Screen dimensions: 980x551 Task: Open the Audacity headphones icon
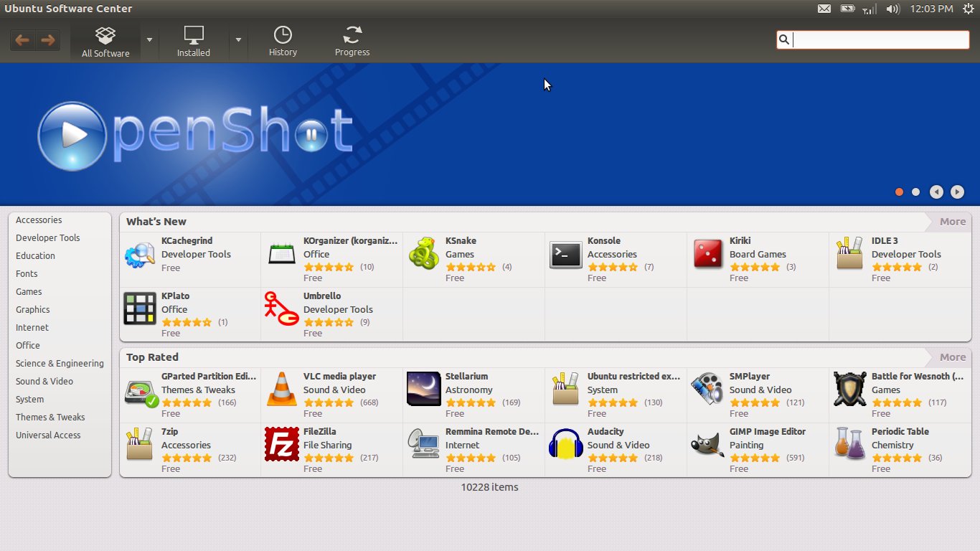point(566,444)
